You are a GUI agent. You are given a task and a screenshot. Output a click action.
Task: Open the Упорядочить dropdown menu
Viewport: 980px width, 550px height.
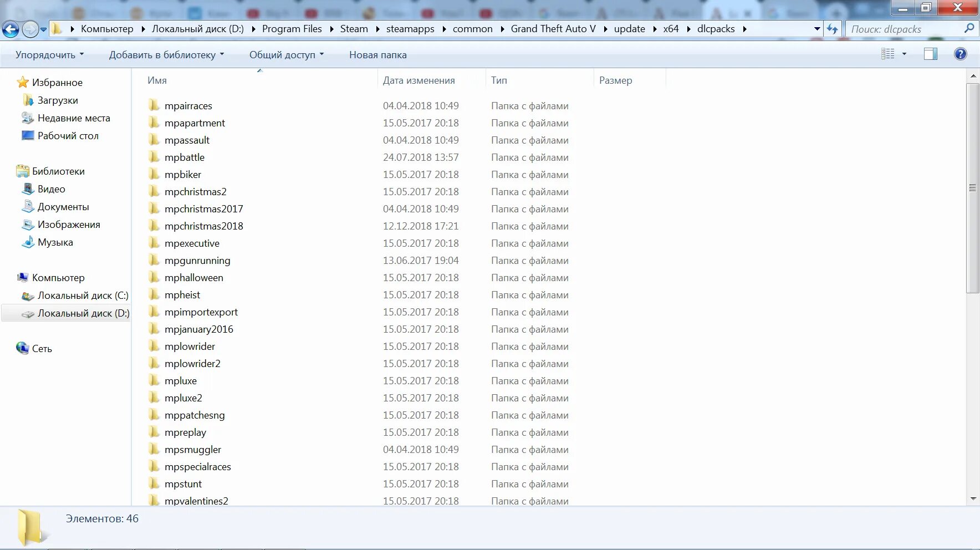(50, 54)
